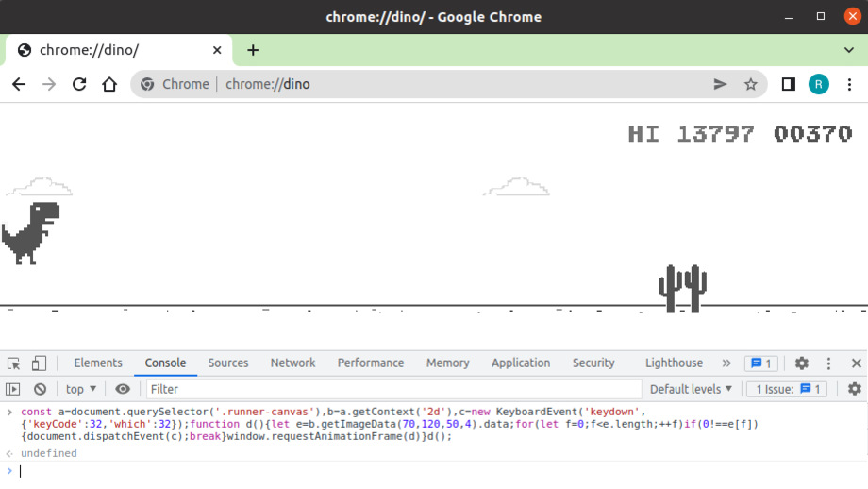Click the forward navigation arrow
Screen dimensions: 868x489
tap(49, 84)
